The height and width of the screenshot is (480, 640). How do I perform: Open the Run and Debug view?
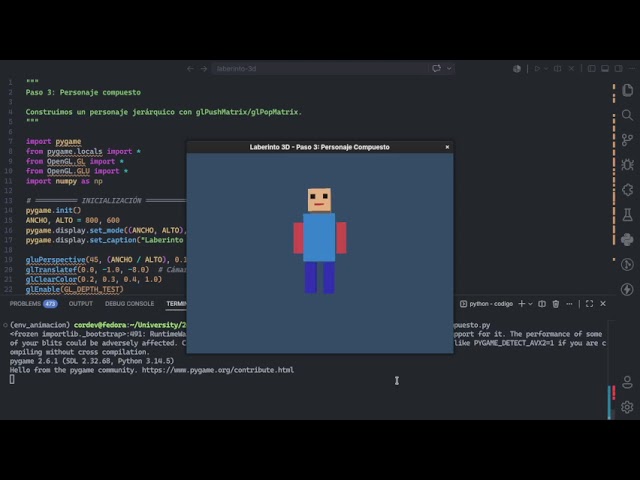coord(627,164)
